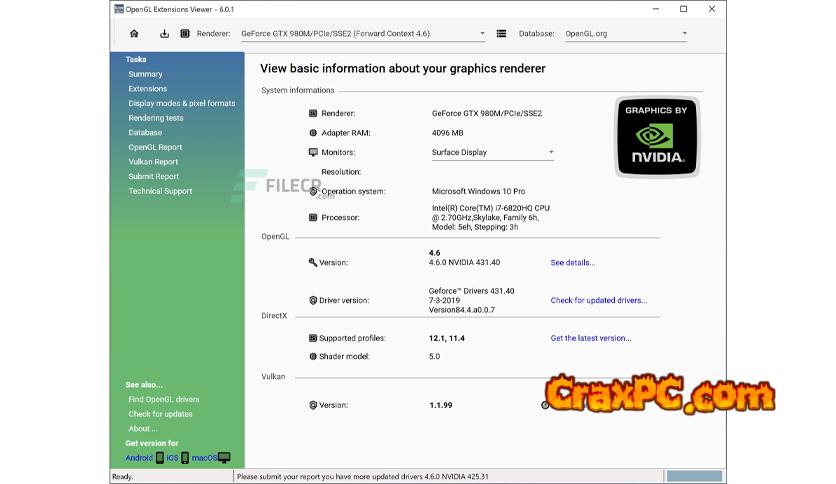This screenshot has width=836, height=484.
Task: Click the macOS monitor icon in sidebar
Action: tap(224, 458)
